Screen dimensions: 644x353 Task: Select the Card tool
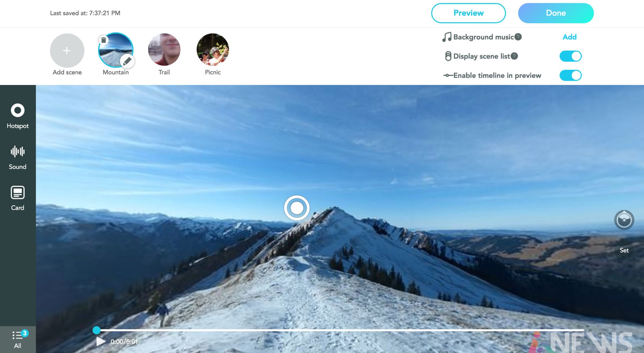pos(18,198)
